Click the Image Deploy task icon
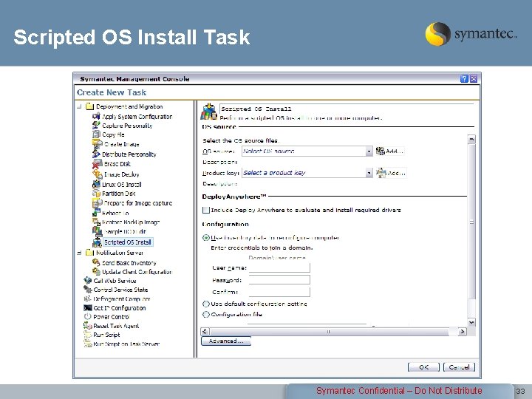The width and height of the screenshot is (532, 399). click(98, 174)
